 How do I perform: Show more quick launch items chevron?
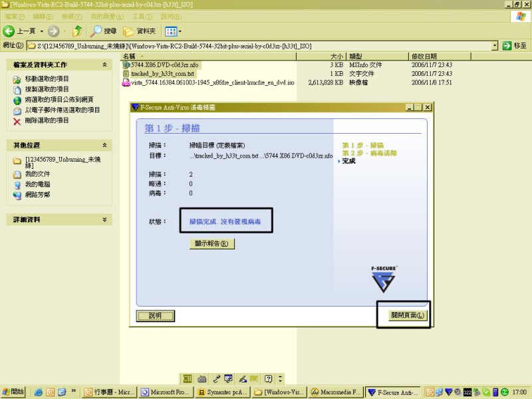click(73, 390)
